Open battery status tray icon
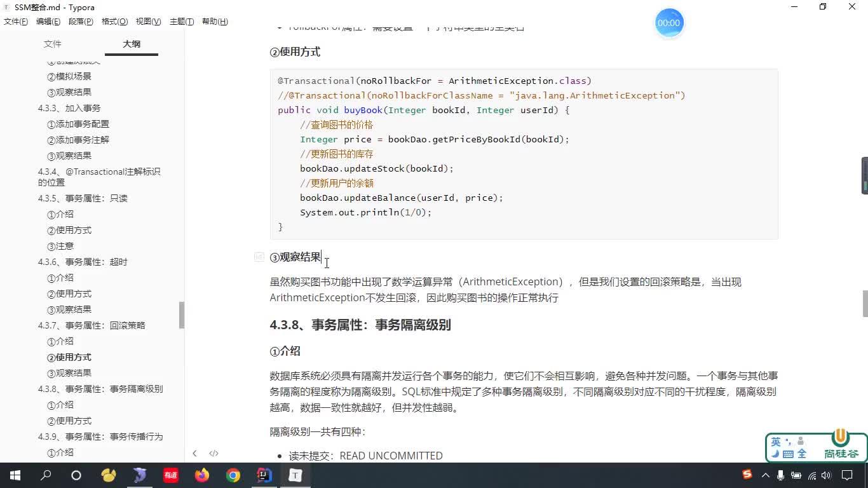Image resolution: width=868 pixels, height=488 pixels. pyautogui.click(x=796, y=475)
